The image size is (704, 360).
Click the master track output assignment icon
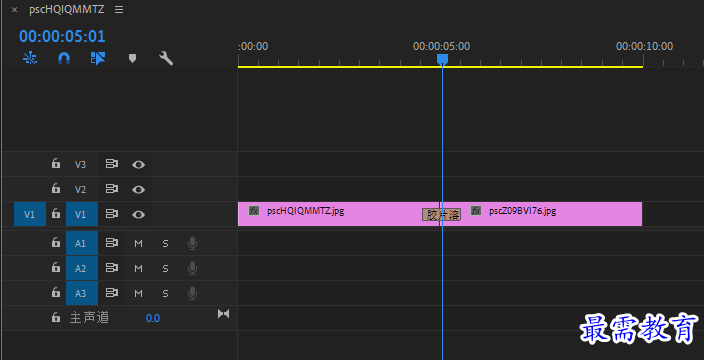(x=223, y=313)
